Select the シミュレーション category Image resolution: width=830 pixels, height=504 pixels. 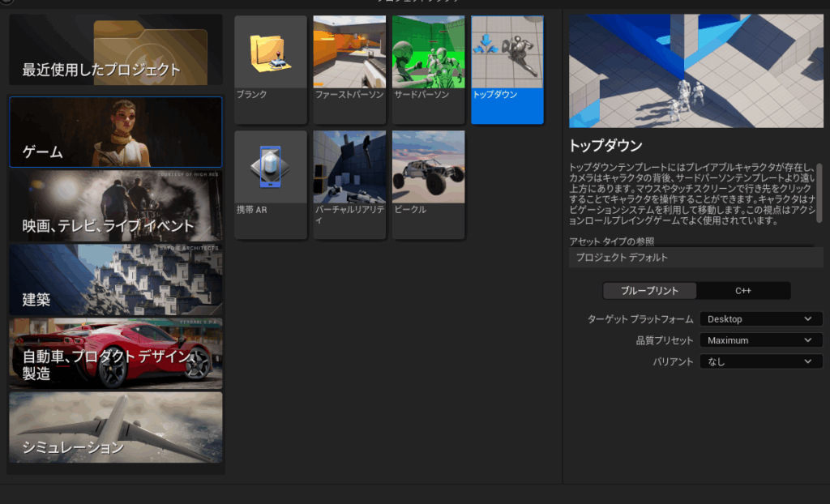pyautogui.click(x=116, y=428)
